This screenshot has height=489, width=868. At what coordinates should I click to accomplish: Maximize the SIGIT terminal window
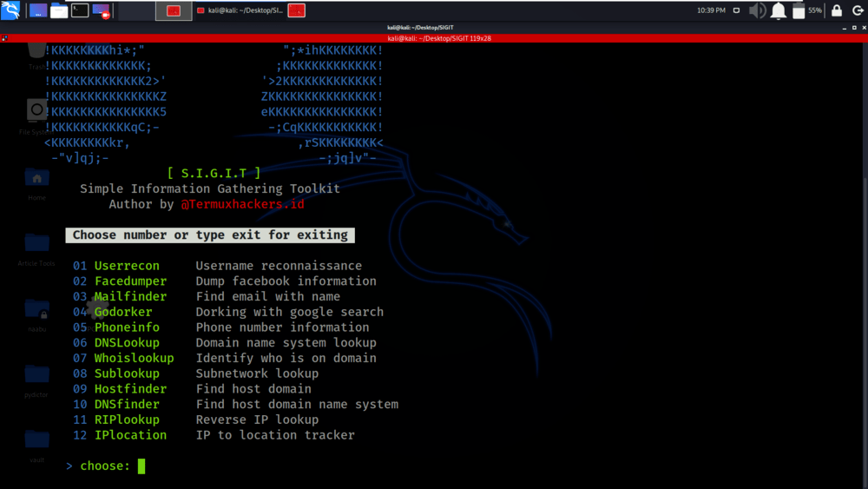pos(854,28)
